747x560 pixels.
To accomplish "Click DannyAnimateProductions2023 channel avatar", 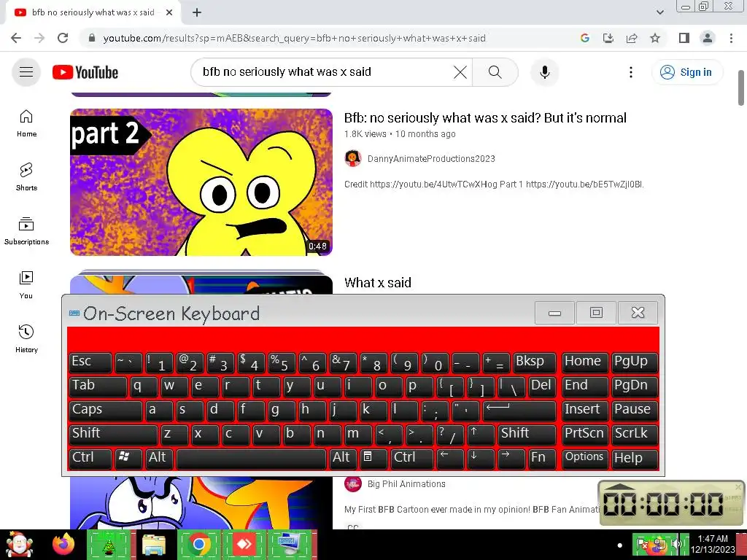I will (x=353, y=158).
